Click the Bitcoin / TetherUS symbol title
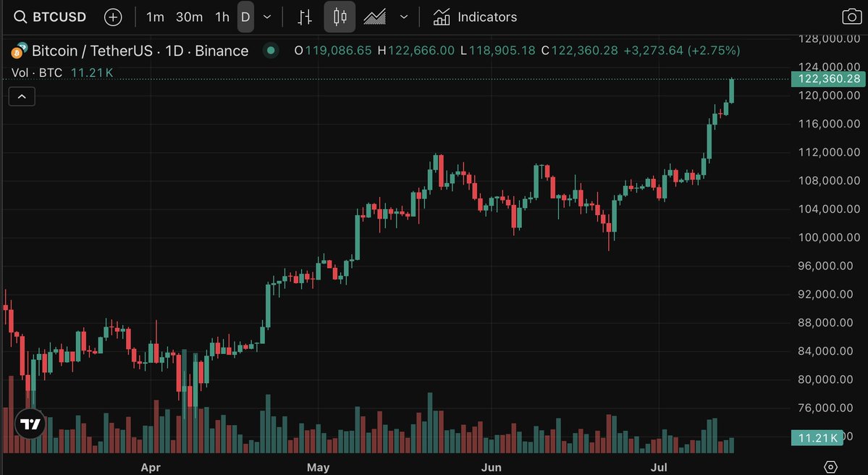The width and height of the screenshot is (868, 475). (140, 51)
